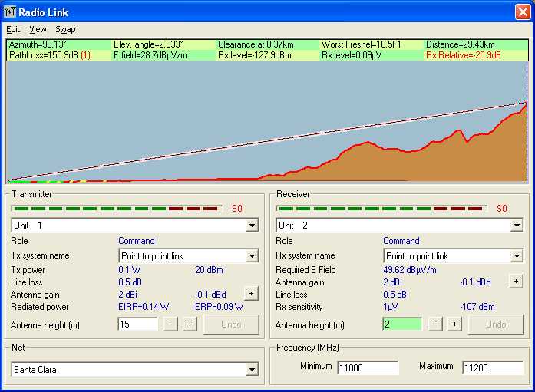Expand the transmitter Unit 1 dropdown
This screenshot has width=535, height=392.
click(x=251, y=226)
